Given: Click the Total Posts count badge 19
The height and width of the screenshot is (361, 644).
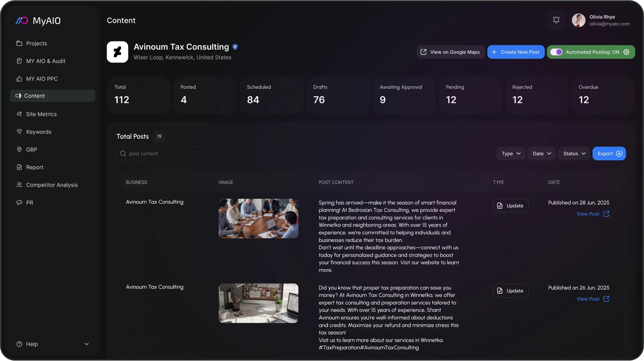Looking at the screenshot, I should pyautogui.click(x=159, y=136).
